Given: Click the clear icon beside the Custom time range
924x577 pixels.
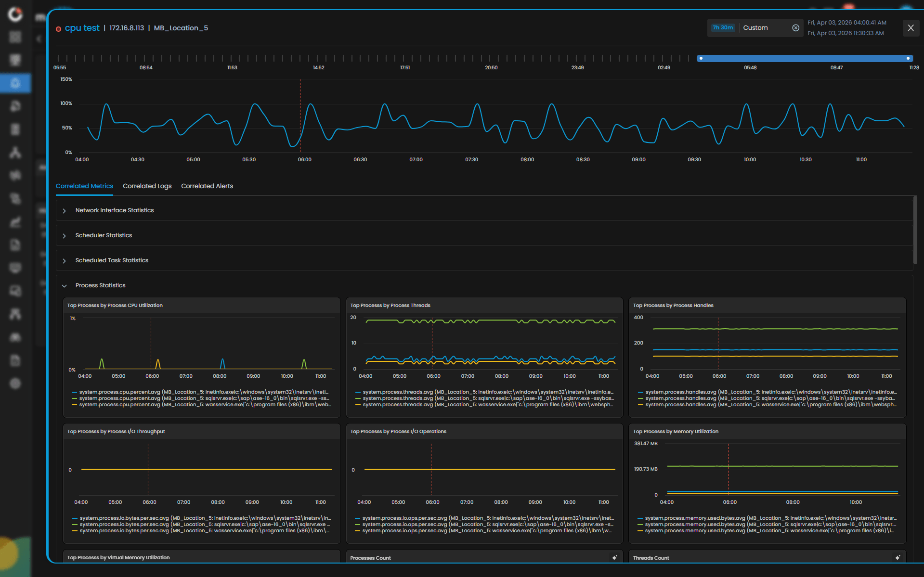Looking at the screenshot, I should click(795, 28).
